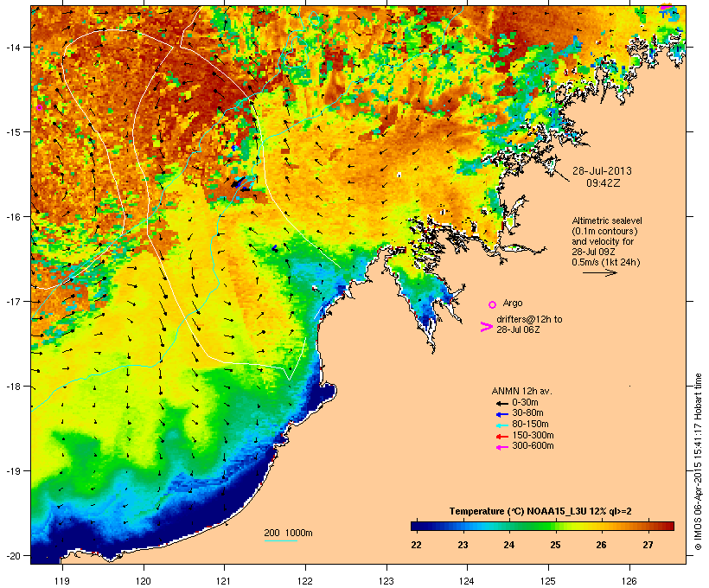Click the magenta Argo circle legend symbol

pyautogui.click(x=493, y=304)
